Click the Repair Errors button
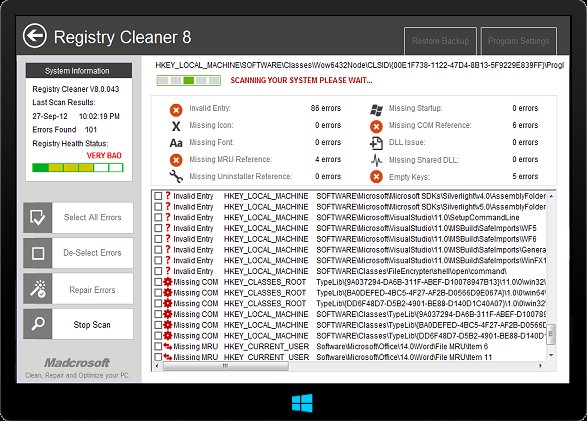 (x=78, y=289)
